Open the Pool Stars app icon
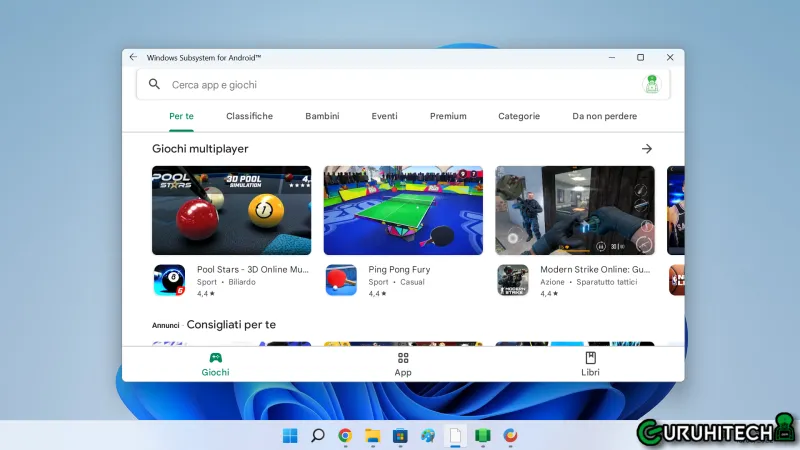800x450 pixels. point(169,280)
